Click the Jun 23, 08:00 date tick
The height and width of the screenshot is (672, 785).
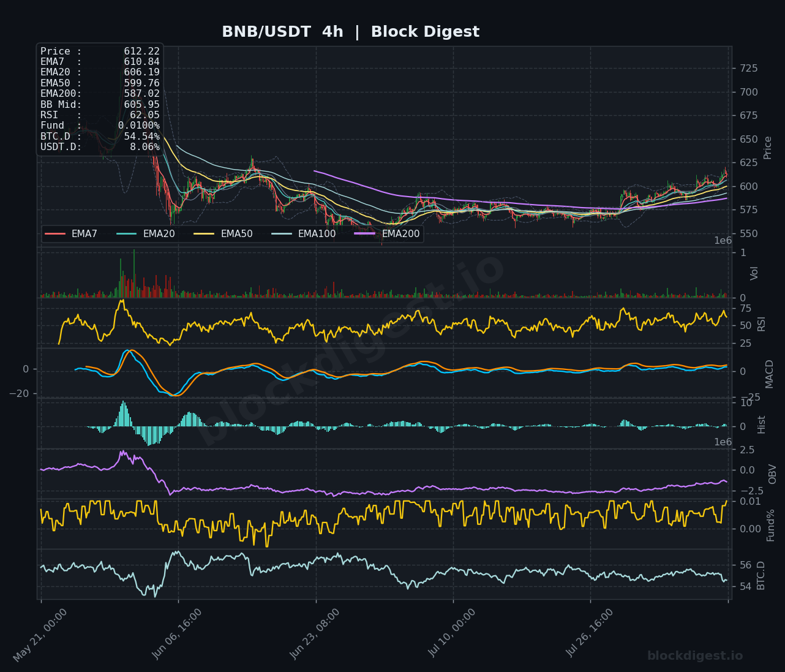click(x=315, y=633)
